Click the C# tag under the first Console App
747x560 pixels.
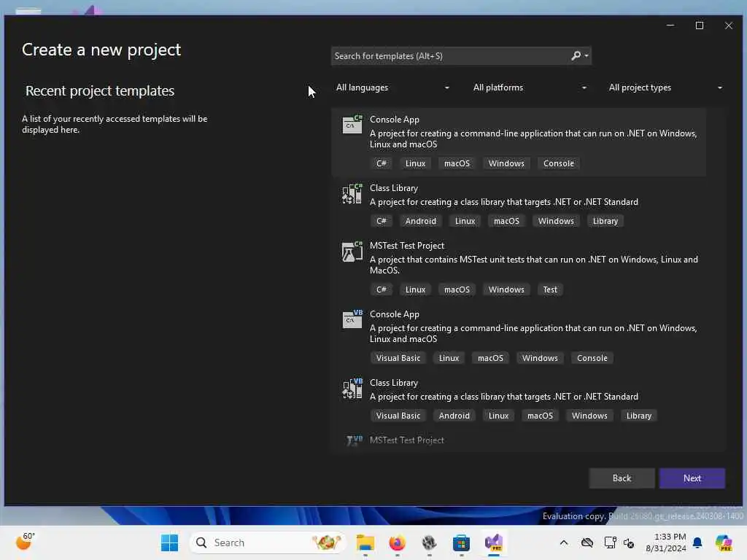(381, 163)
